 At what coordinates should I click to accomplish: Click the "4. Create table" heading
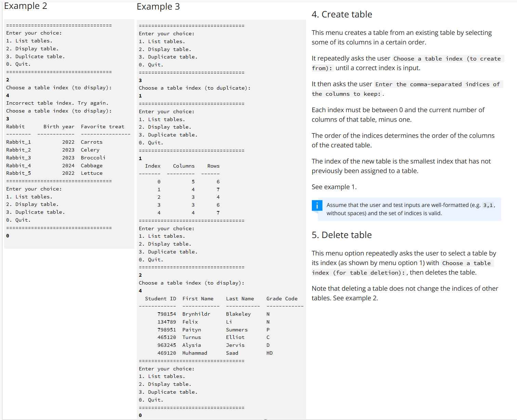point(342,14)
